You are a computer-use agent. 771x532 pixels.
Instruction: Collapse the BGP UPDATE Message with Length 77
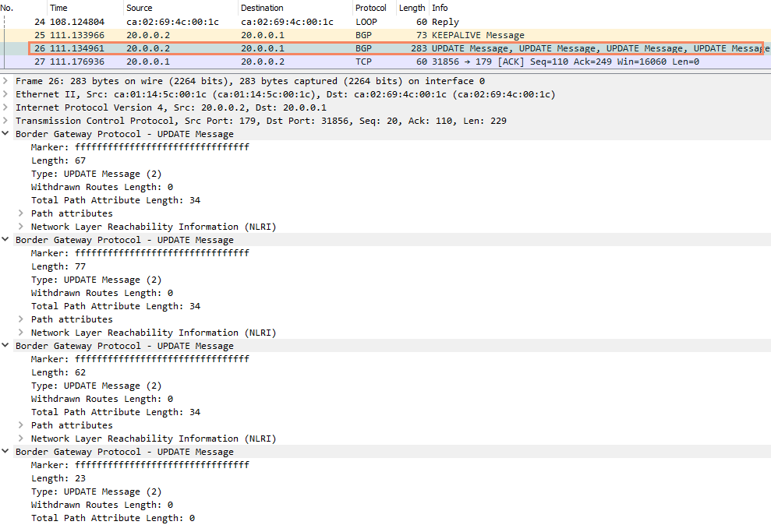point(5,239)
